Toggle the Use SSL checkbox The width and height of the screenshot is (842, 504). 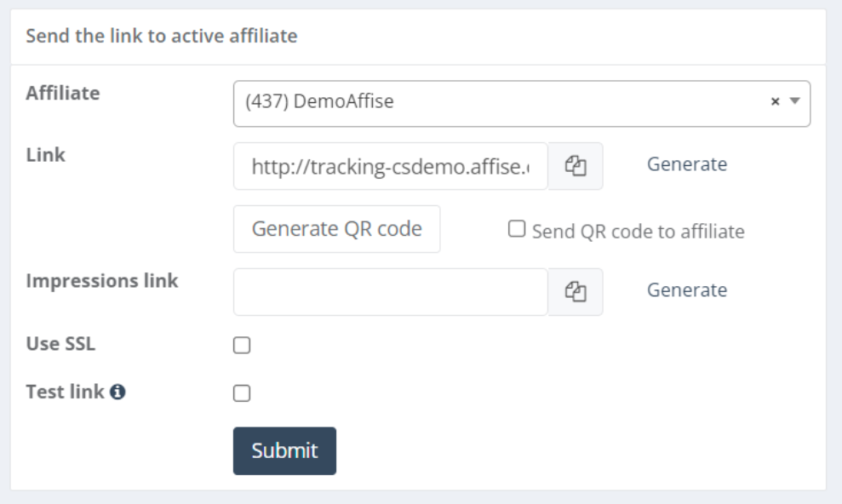click(242, 345)
